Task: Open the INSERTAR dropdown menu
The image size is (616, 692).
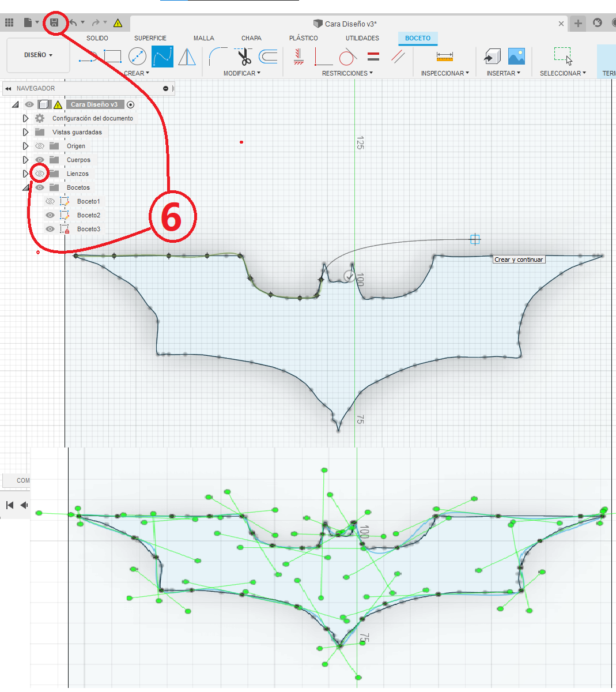Action: pyautogui.click(x=504, y=73)
